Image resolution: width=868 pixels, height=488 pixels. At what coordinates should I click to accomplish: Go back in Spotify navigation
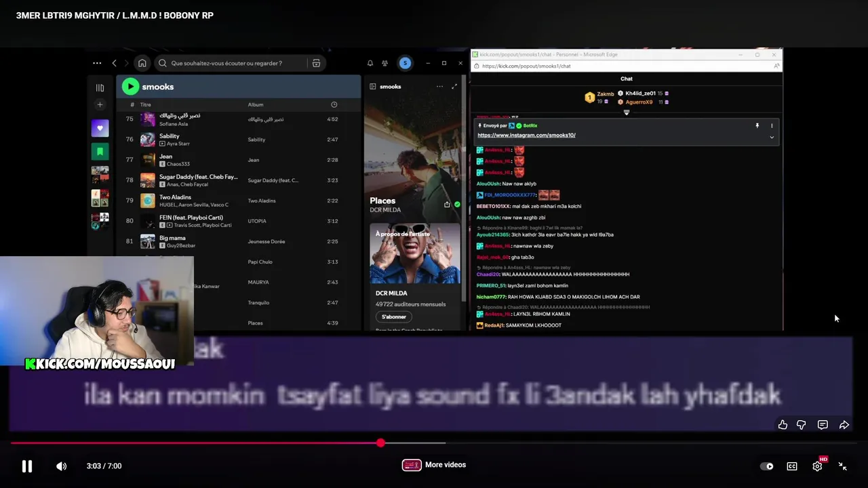tap(114, 63)
